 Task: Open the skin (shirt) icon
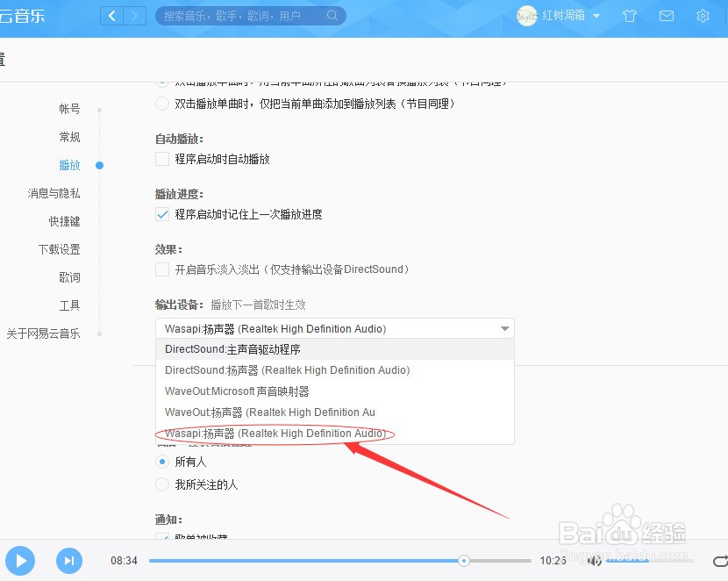click(x=629, y=16)
